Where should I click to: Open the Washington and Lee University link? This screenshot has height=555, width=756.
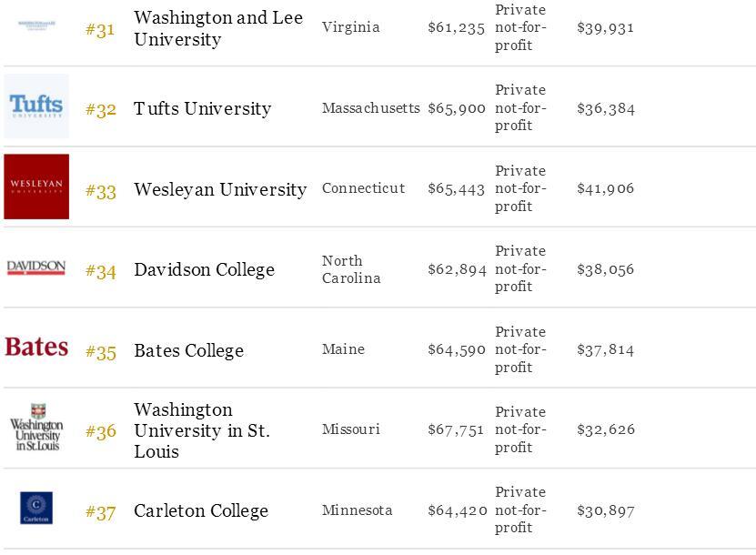pyautogui.click(x=218, y=28)
